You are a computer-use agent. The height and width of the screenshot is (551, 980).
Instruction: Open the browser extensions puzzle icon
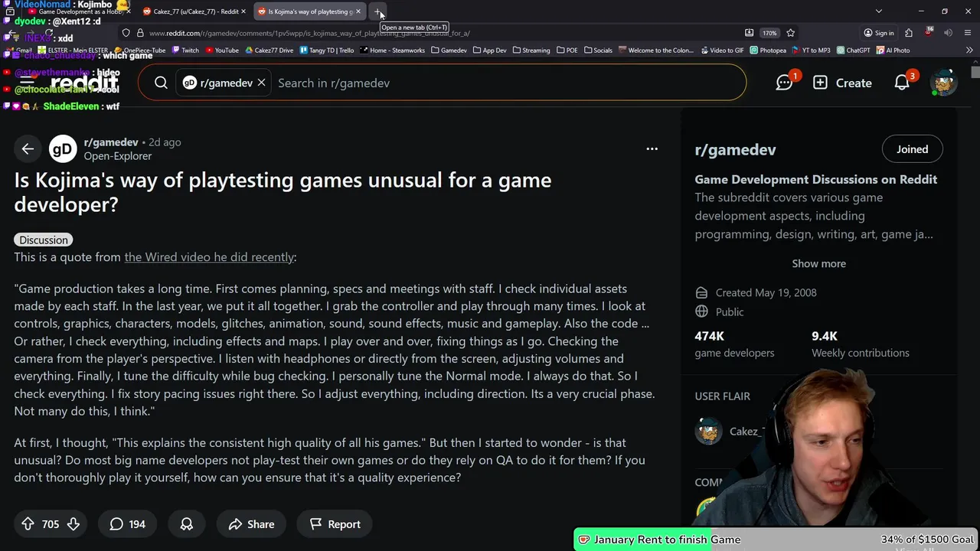pos(909,33)
